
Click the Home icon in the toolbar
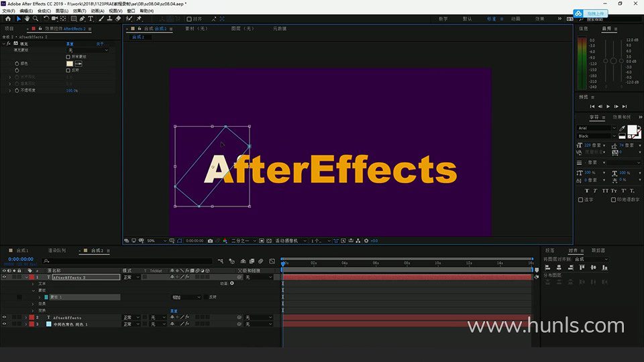point(8,19)
